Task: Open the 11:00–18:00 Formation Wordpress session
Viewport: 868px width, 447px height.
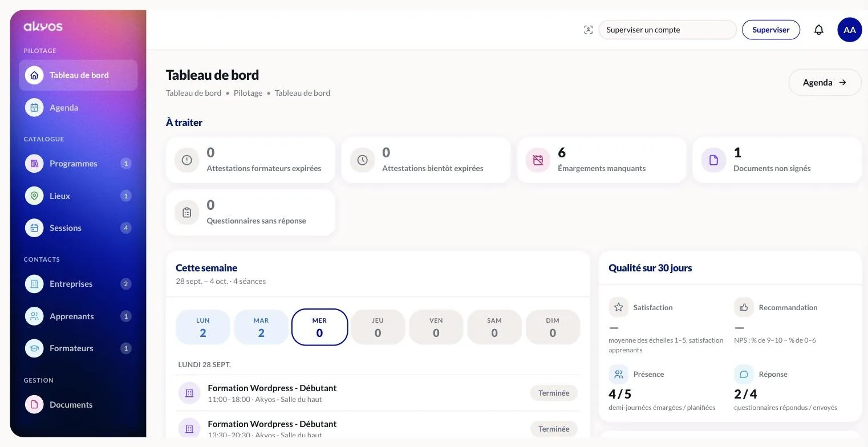Action: (x=378, y=393)
